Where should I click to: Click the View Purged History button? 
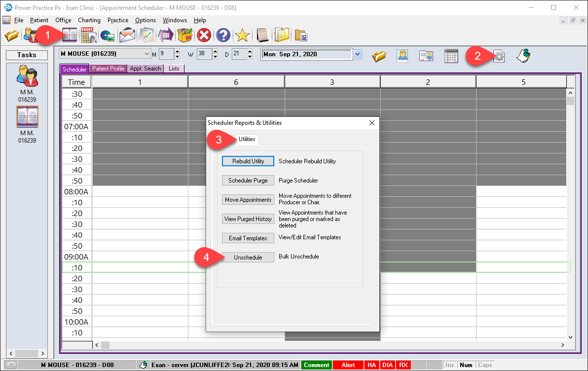pos(248,219)
